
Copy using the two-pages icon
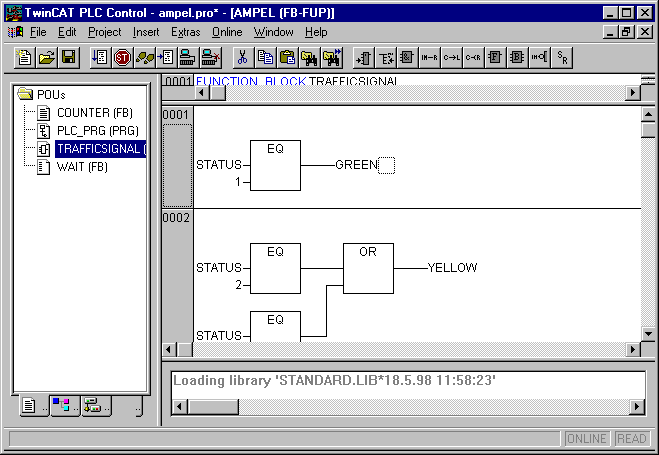pos(265,58)
